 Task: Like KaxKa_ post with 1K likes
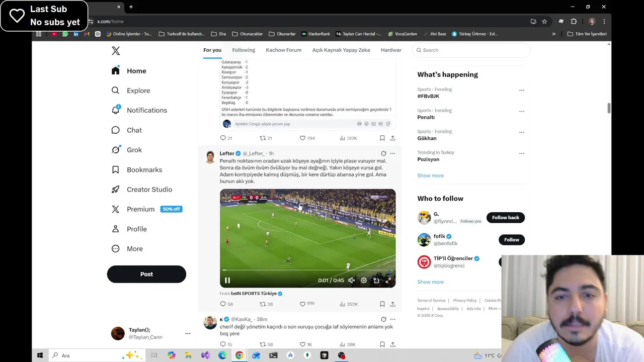click(x=306, y=344)
